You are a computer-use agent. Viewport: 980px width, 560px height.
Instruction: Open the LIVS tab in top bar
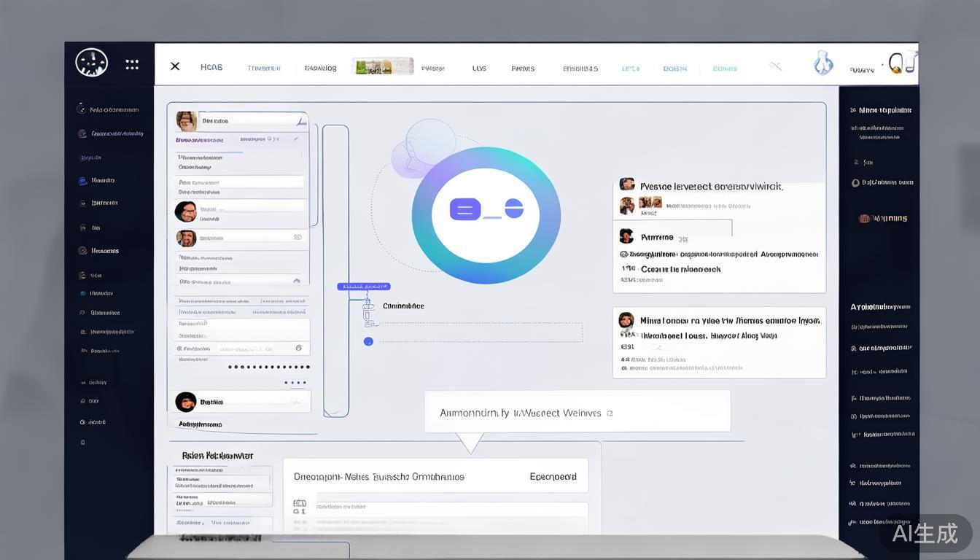pyautogui.click(x=479, y=69)
